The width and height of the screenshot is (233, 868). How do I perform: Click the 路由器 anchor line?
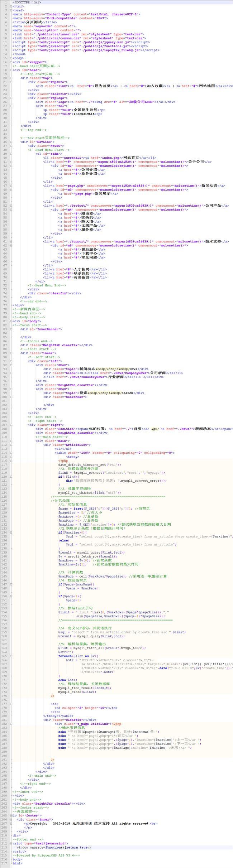(x=80, y=213)
